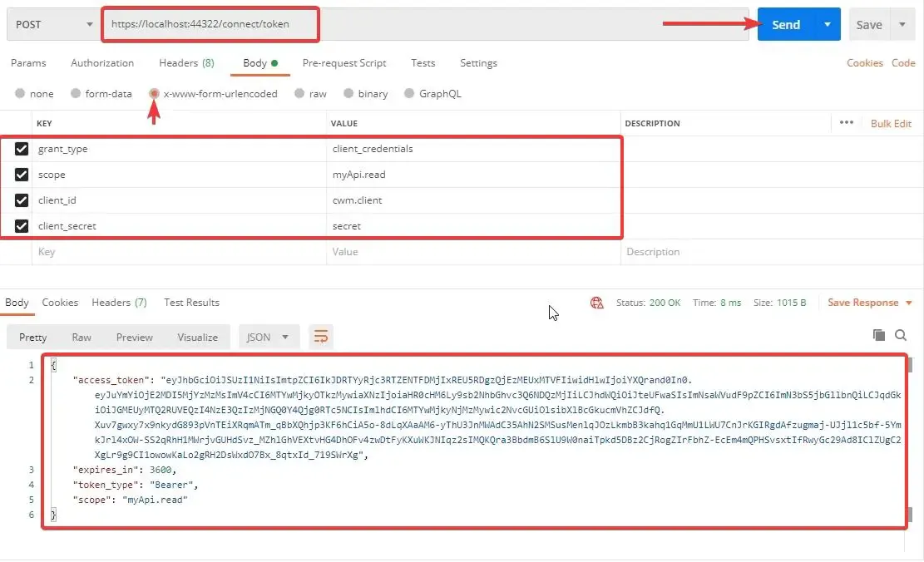
Task: Open response search with the magnifier icon
Action: [x=901, y=335]
